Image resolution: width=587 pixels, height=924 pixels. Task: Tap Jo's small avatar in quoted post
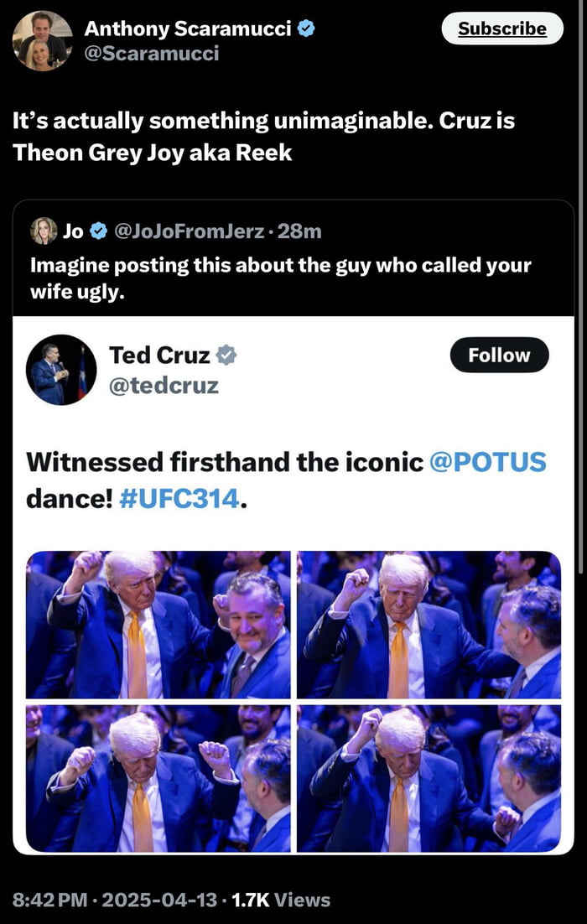tap(43, 231)
